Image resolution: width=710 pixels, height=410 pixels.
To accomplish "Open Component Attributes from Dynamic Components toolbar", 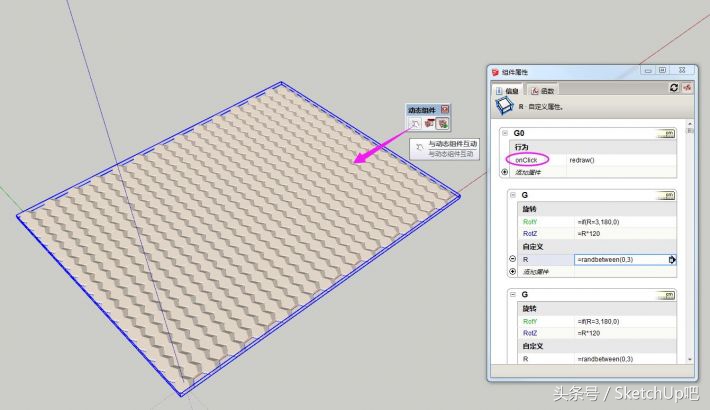I will (442, 123).
